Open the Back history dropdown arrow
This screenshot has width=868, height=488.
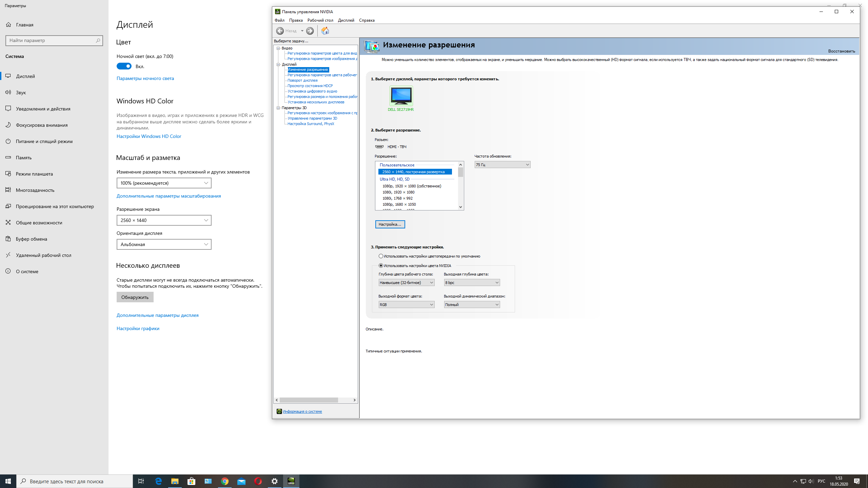302,31
